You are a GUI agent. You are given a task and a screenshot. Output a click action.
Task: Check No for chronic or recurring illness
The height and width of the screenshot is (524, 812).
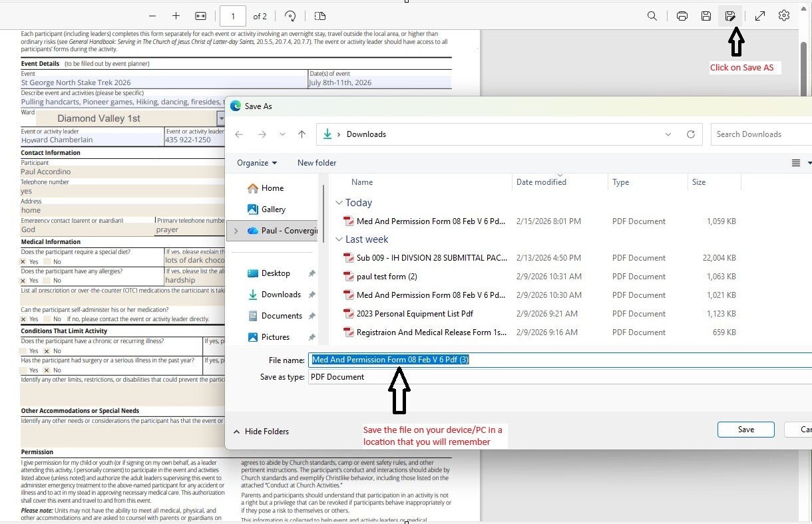[47, 350]
